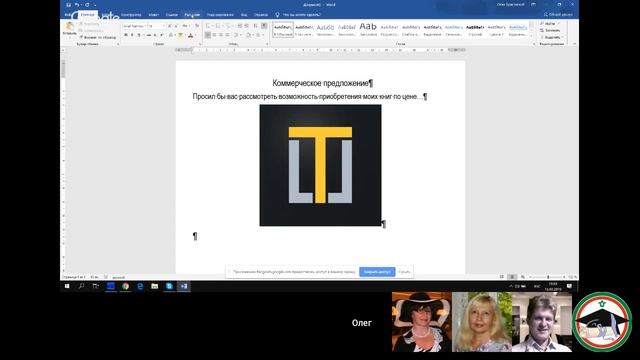This screenshot has height=360, width=640.
Task: Open the font name dropdown
Action: pos(145,26)
